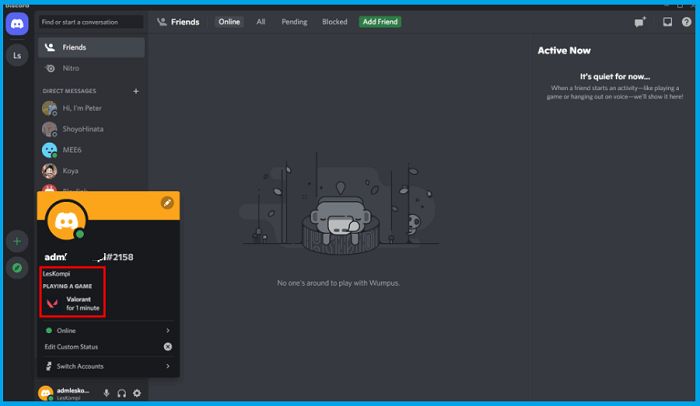Click the green Add Friend button

pos(380,21)
